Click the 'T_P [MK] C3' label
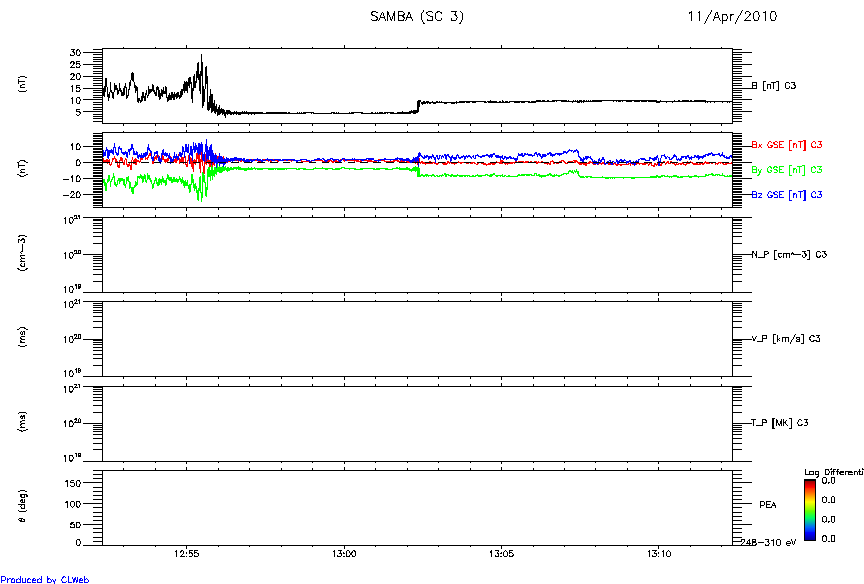The height and width of the screenshot is (584, 864). point(780,423)
